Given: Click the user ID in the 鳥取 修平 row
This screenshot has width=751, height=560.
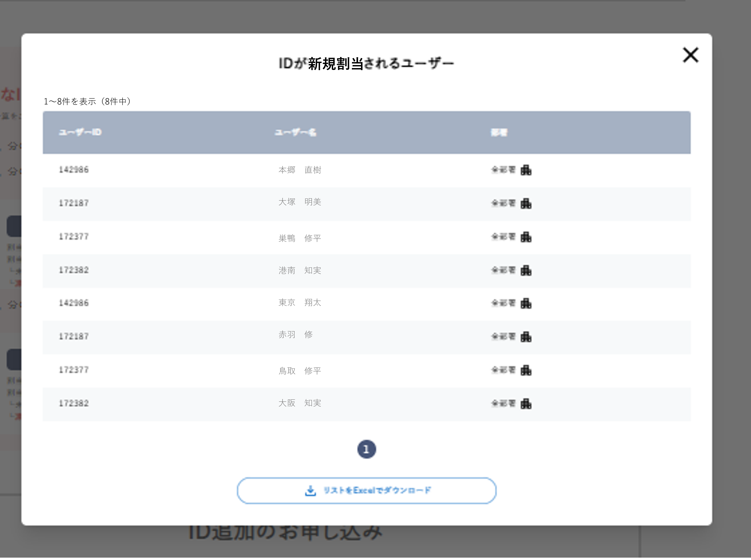Looking at the screenshot, I should point(74,369).
